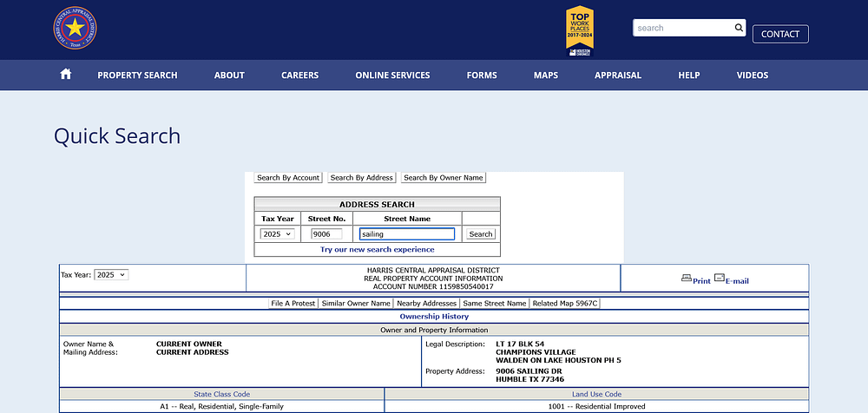Image resolution: width=868 pixels, height=413 pixels.
Task: Click the Street No. input field
Action: click(x=326, y=234)
